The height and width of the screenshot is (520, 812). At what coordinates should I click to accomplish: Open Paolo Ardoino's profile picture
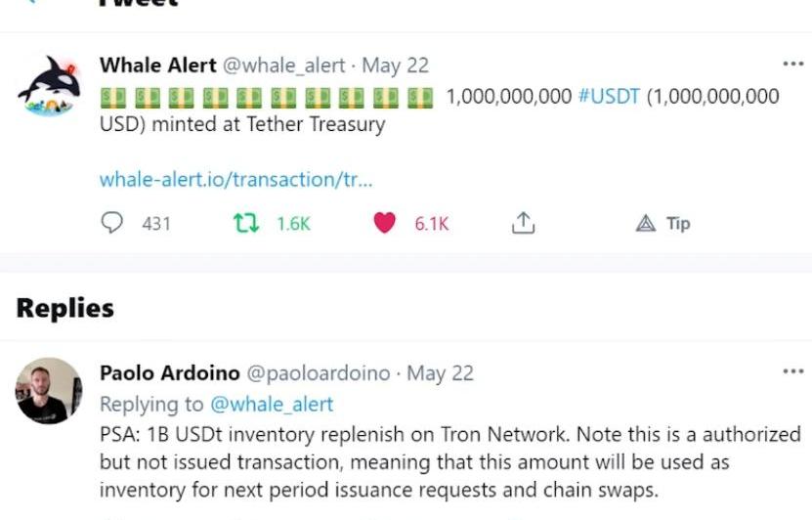pyautogui.click(x=49, y=391)
